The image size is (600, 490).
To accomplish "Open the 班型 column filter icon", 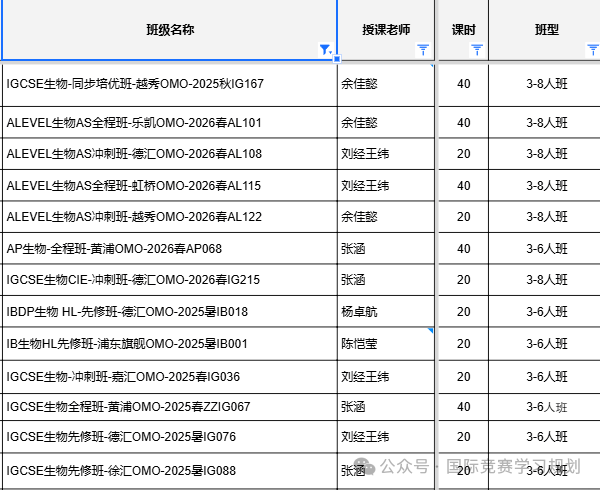I will [592, 49].
